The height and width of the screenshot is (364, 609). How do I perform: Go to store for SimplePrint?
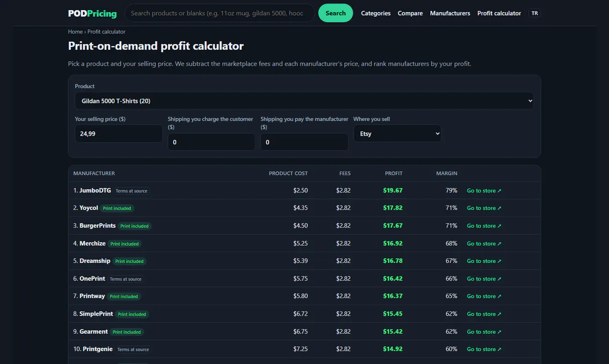coord(484,314)
